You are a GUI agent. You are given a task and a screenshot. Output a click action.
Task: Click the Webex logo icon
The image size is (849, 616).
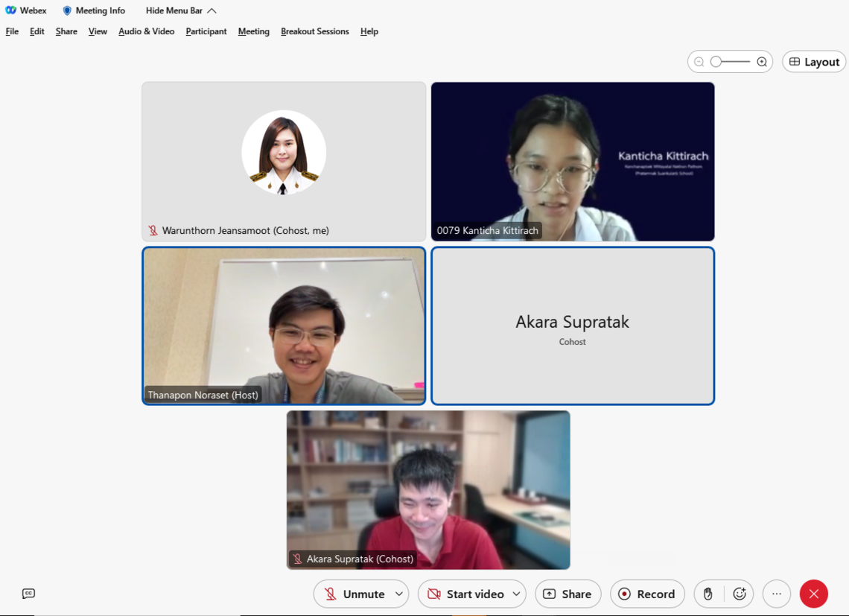click(x=10, y=10)
